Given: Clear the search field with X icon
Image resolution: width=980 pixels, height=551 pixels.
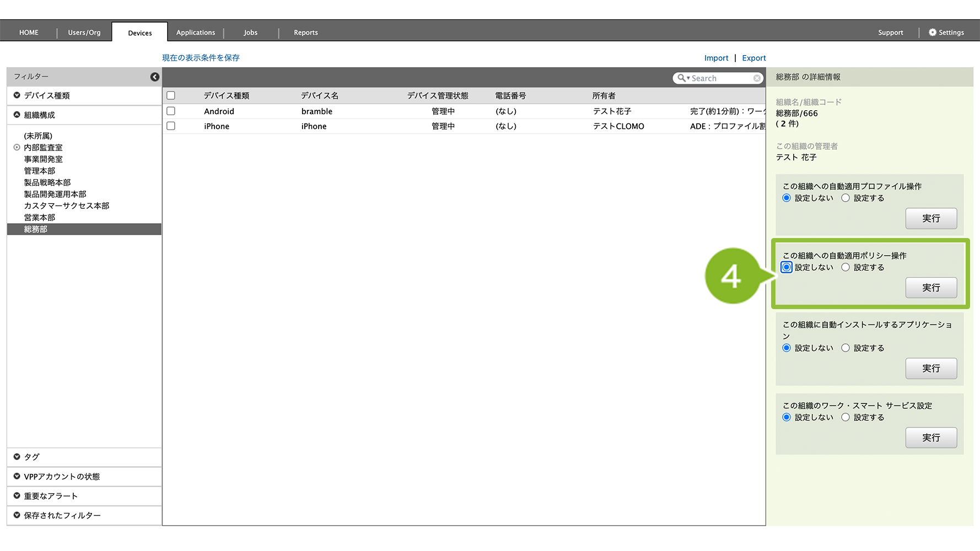Looking at the screenshot, I should (x=757, y=78).
